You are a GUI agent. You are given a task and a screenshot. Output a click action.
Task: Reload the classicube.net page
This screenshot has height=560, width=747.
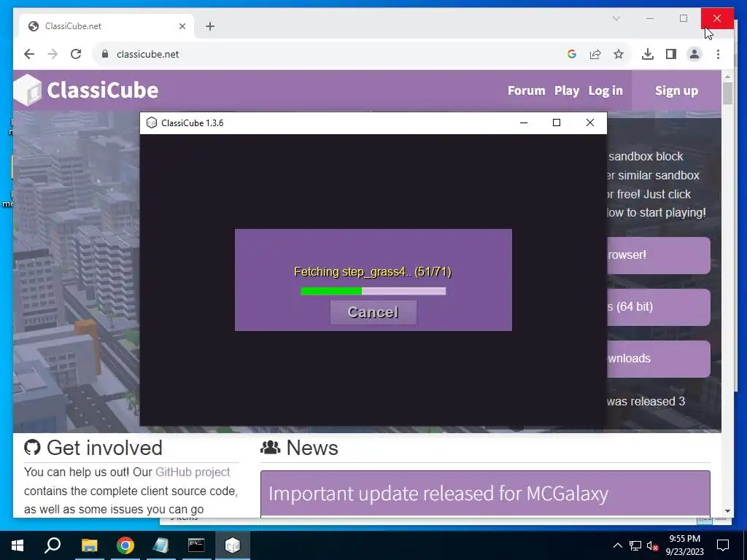point(76,54)
